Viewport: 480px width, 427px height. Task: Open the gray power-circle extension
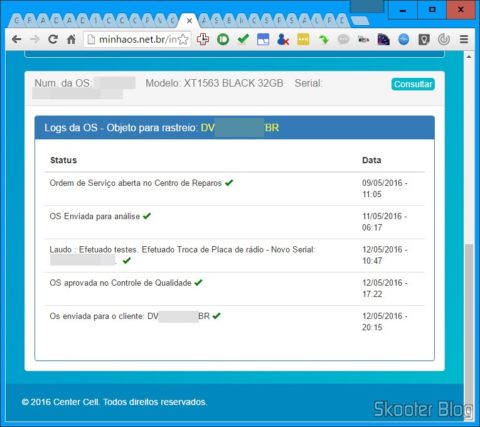click(x=444, y=39)
